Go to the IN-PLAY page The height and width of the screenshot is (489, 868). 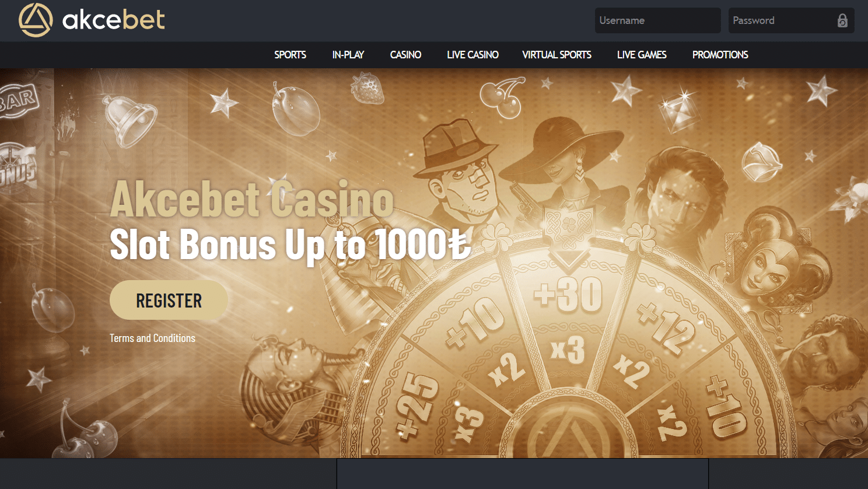348,55
